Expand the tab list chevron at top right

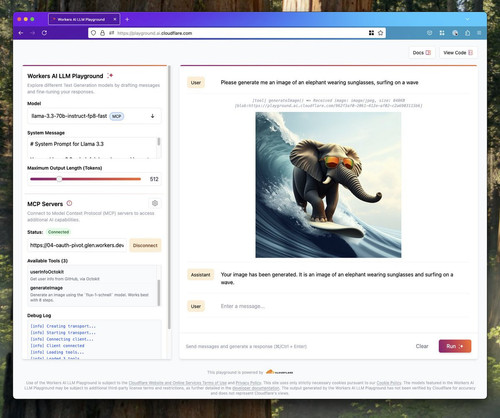(467, 19)
